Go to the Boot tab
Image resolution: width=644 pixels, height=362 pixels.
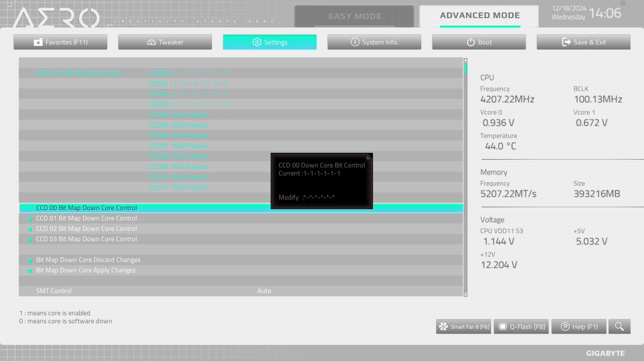pyautogui.click(x=479, y=42)
